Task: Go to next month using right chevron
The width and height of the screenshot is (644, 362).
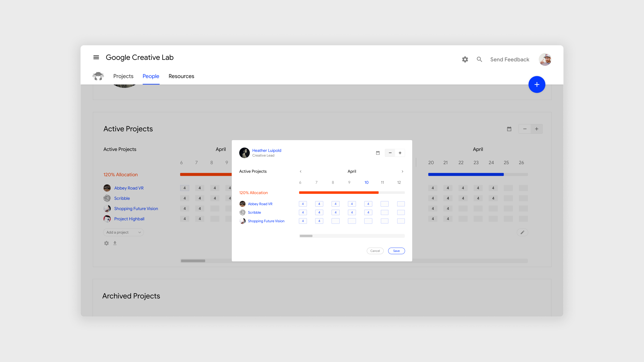Action: pyautogui.click(x=402, y=171)
